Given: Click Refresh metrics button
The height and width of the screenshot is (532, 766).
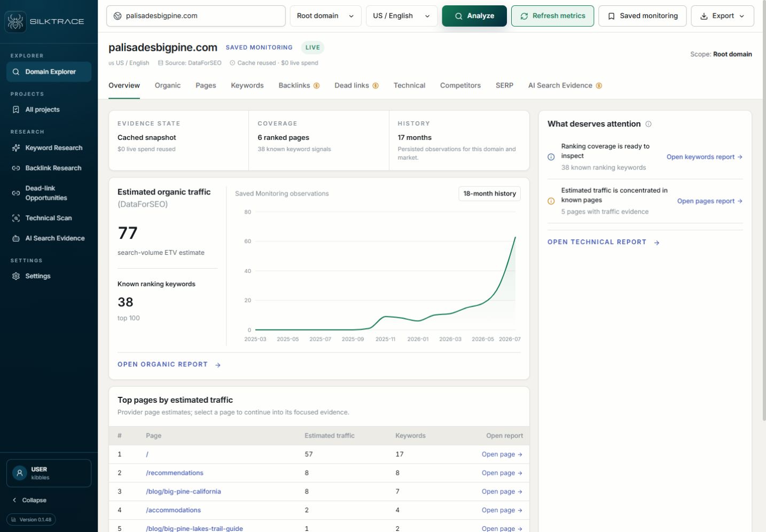Looking at the screenshot, I should tap(552, 16).
